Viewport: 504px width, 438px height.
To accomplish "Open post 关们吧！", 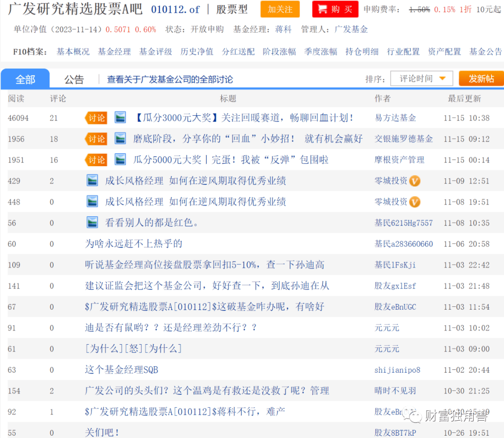I will tap(102, 432).
